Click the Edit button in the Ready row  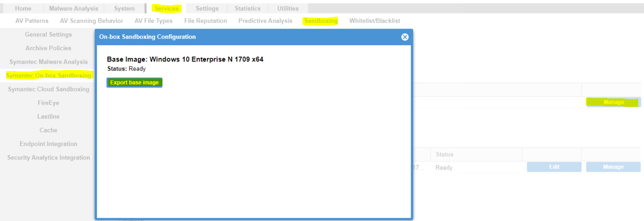[x=554, y=167]
